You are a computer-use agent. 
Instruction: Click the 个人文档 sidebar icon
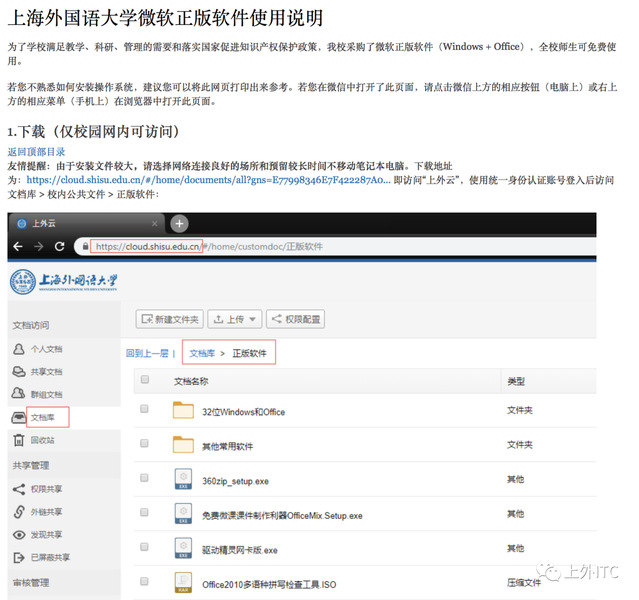pos(19,349)
